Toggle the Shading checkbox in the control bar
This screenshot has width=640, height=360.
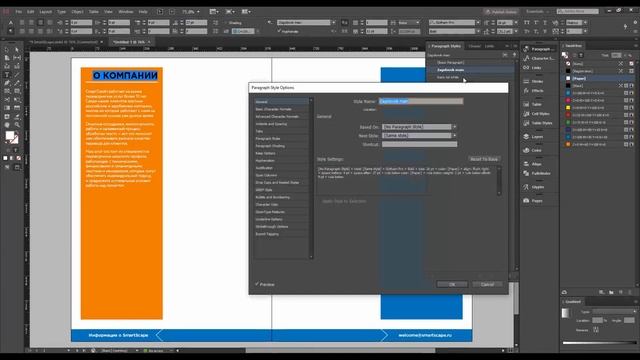(225, 23)
